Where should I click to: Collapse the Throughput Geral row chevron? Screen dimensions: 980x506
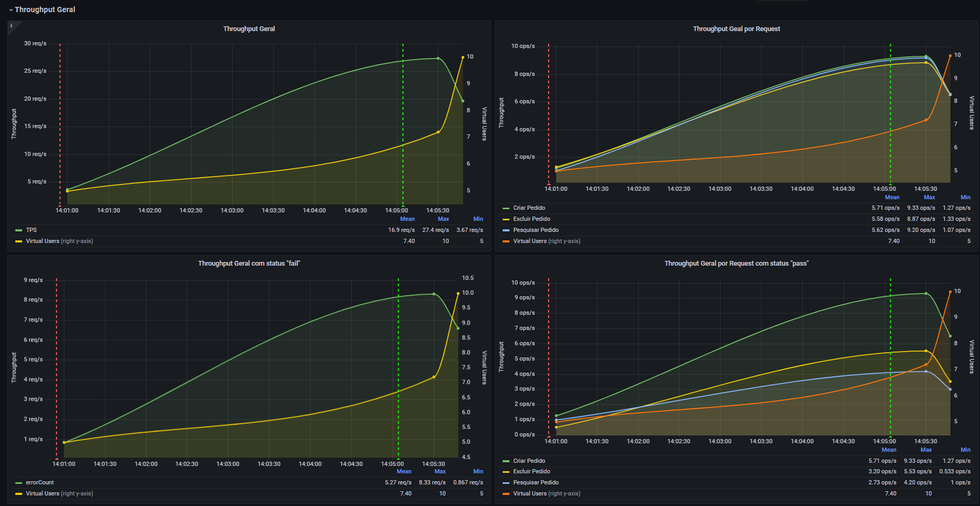(x=11, y=10)
